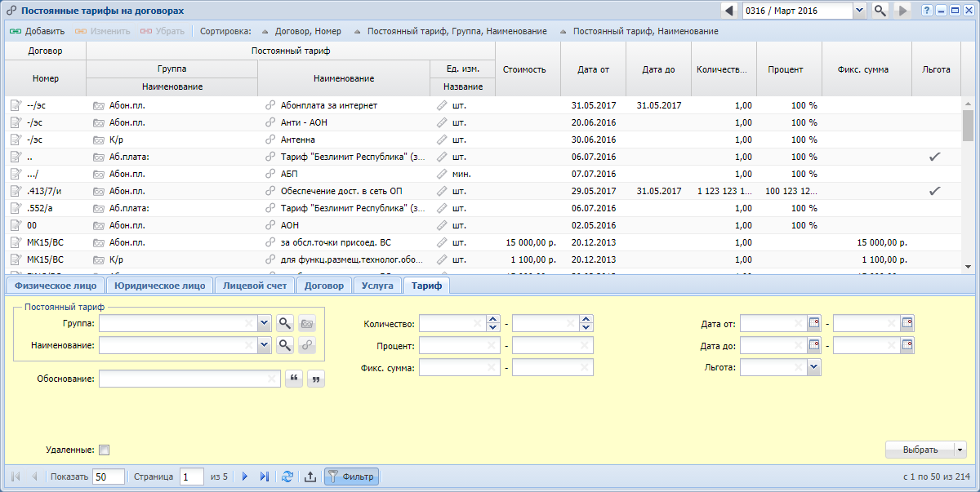Image resolution: width=980 pixels, height=492 pixels.
Task: Click Добавить to add a tariff
Action: click(x=38, y=31)
